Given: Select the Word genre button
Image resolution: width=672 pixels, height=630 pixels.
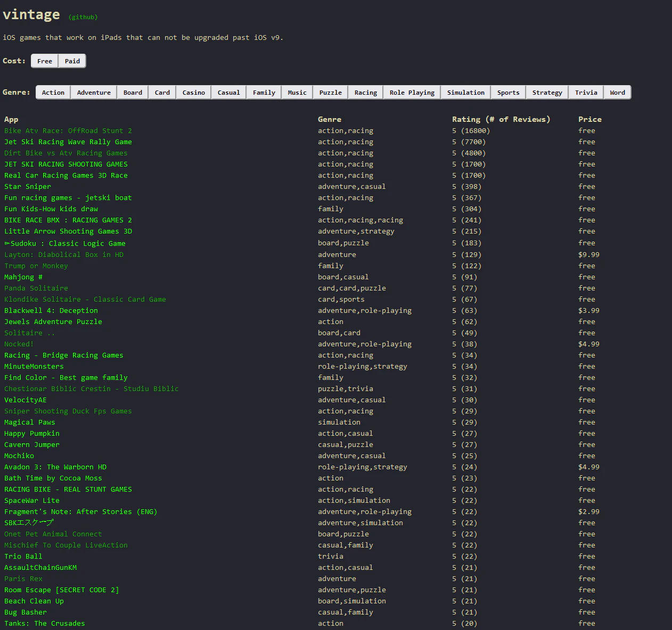Looking at the screenshot, I should pos(618,93).
